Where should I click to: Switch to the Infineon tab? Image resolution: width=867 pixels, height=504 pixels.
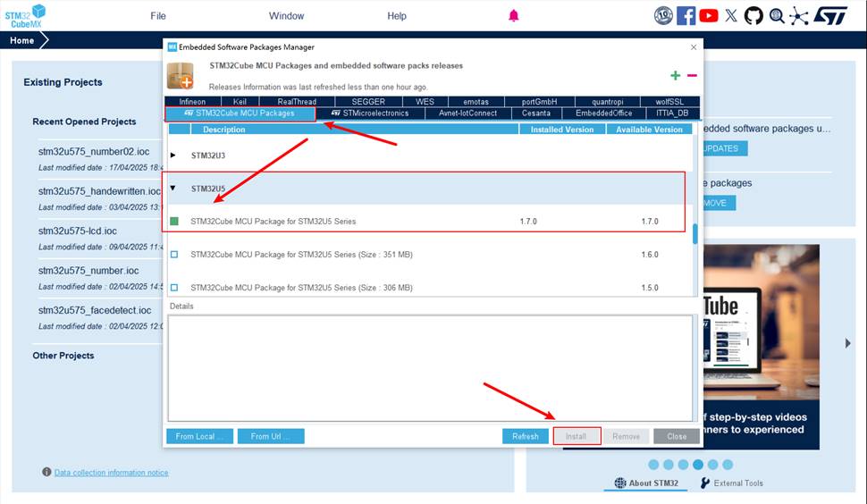(192, 102)
